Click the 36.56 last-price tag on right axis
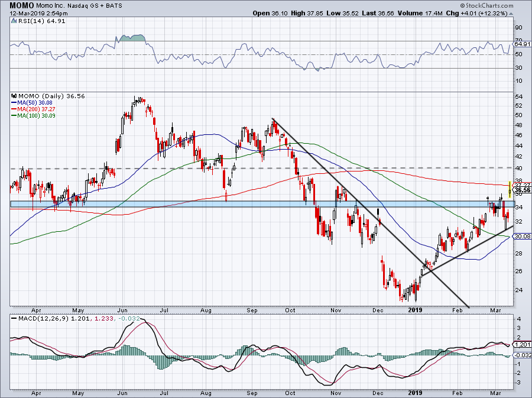 coord(523,190)
